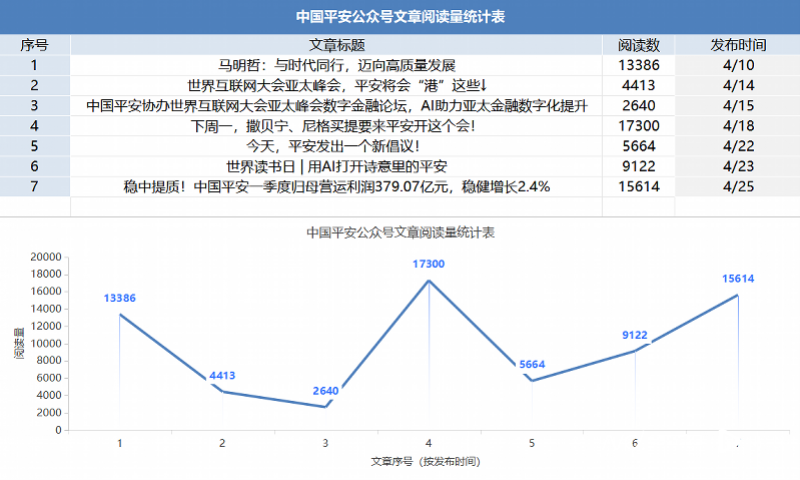Click the chart title above the line graph
Image resolution: width=800 pixels, height=480 pixels.
pos(401,233)
